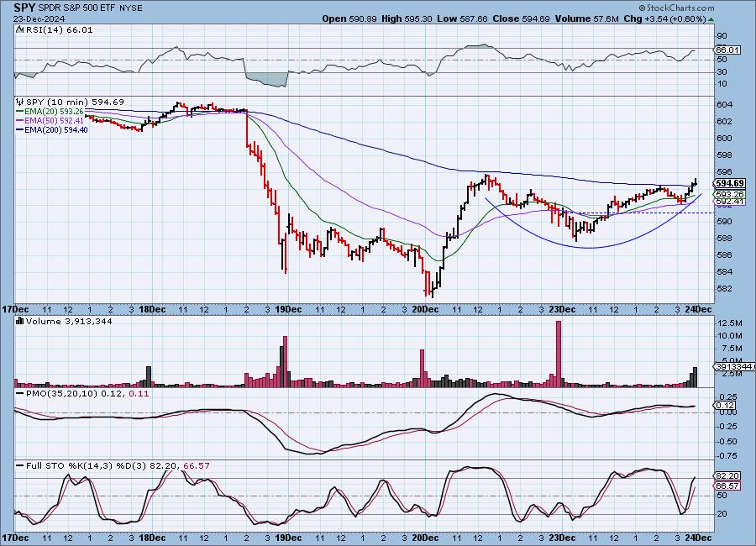Click the line marker beside Full STO label

point(20,465)
